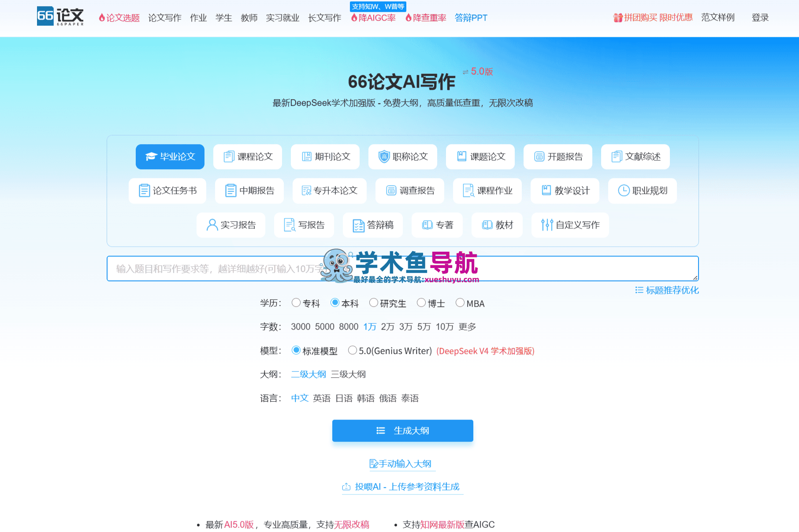
Task: Click the 答辩稿 checklist icon
Action: [x=358, y=225]
